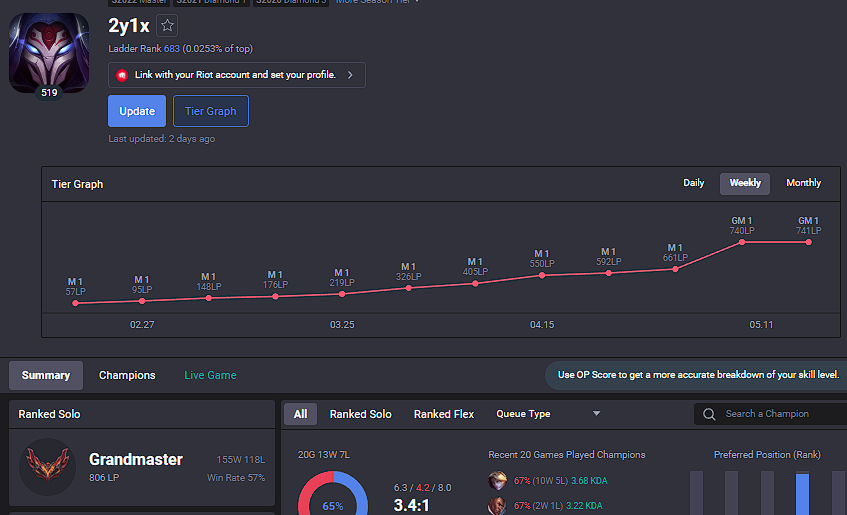Screen dimensions: 847x515
Task: Click the GM 1 740LP graph point
Action: coord(742,242)
